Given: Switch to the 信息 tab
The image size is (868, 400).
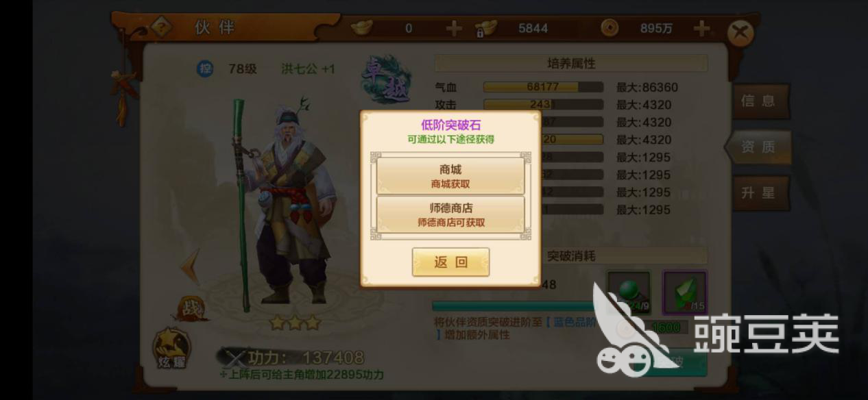Looking at the screenshot, I should 760,101.
